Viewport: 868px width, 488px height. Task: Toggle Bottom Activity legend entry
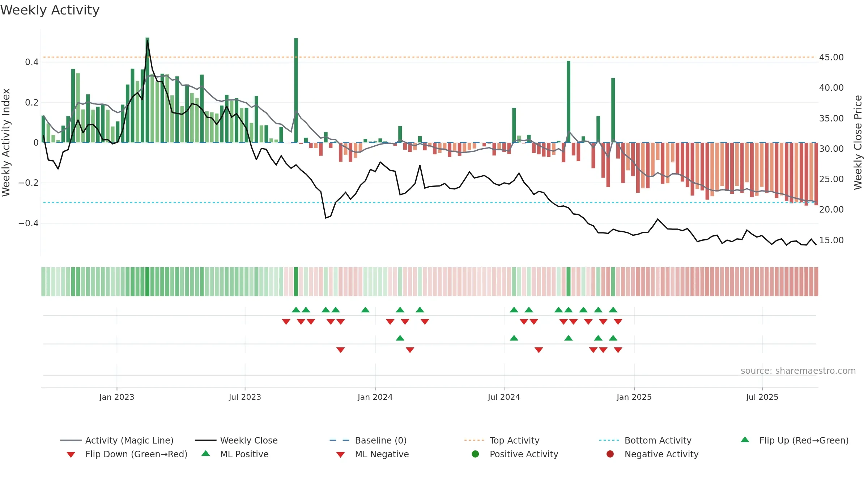[x=645, y=440]
